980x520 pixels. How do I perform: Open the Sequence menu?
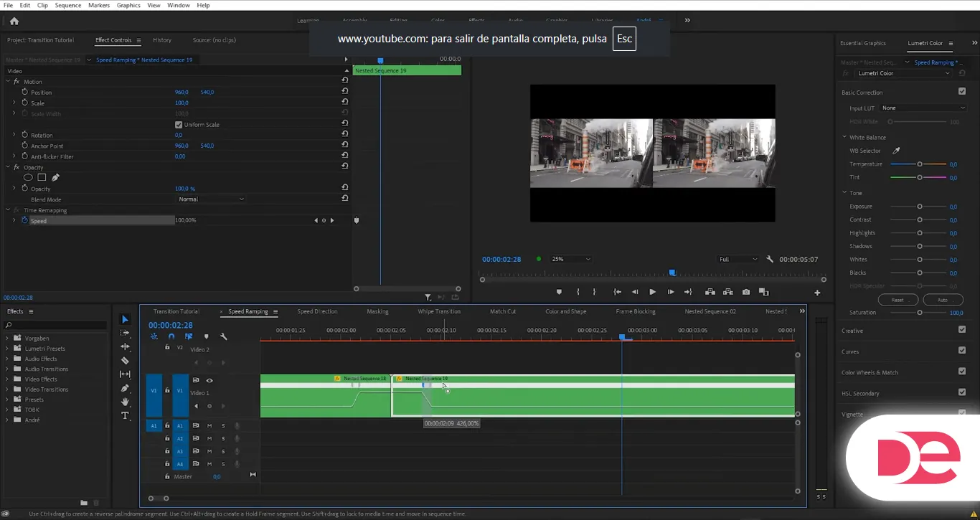68,5
